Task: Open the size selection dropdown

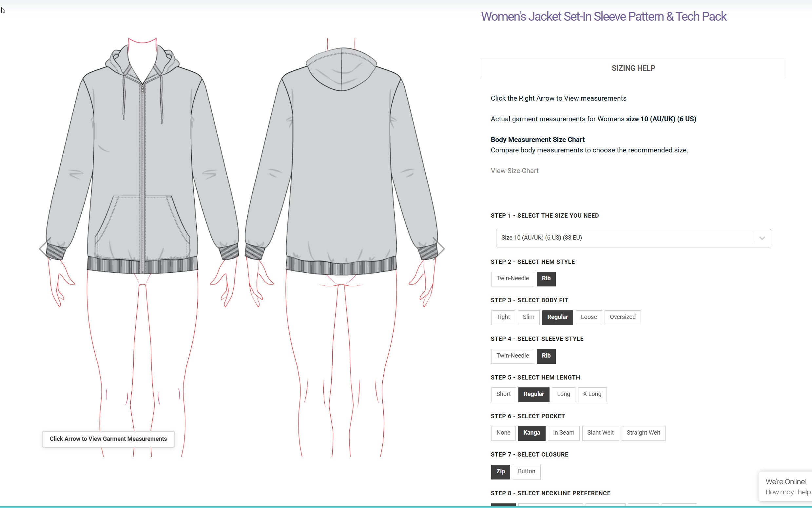Action: (625, 238)
